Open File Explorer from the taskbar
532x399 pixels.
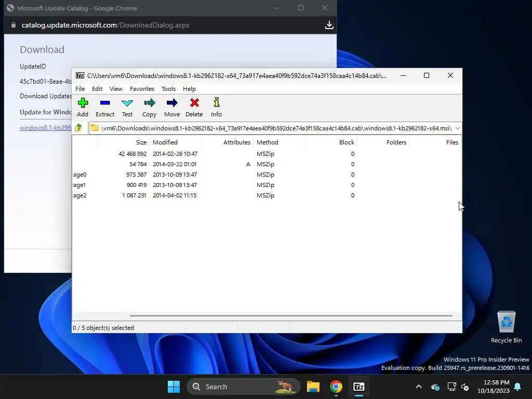[x=313, y=387]
